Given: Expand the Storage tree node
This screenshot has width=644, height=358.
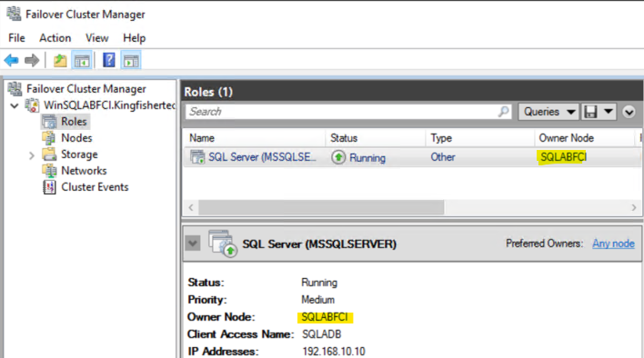Looking at the screenshot, I should (32, 155).
